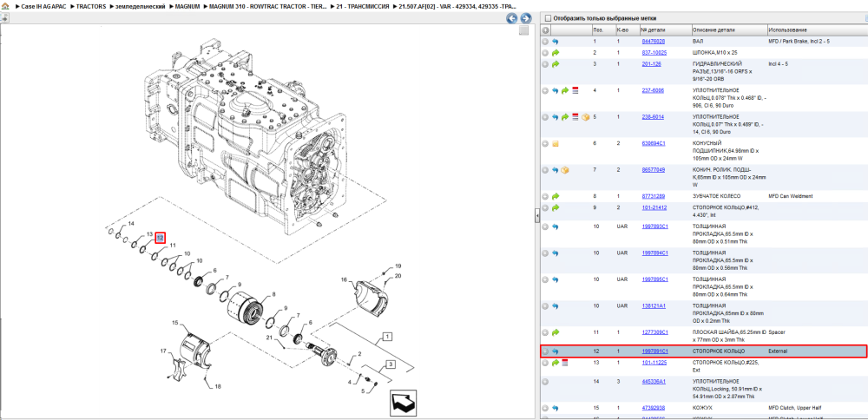Toggle the select-all circle in table header
Viewport: 868px width, 420px height.
pos(545,30)
